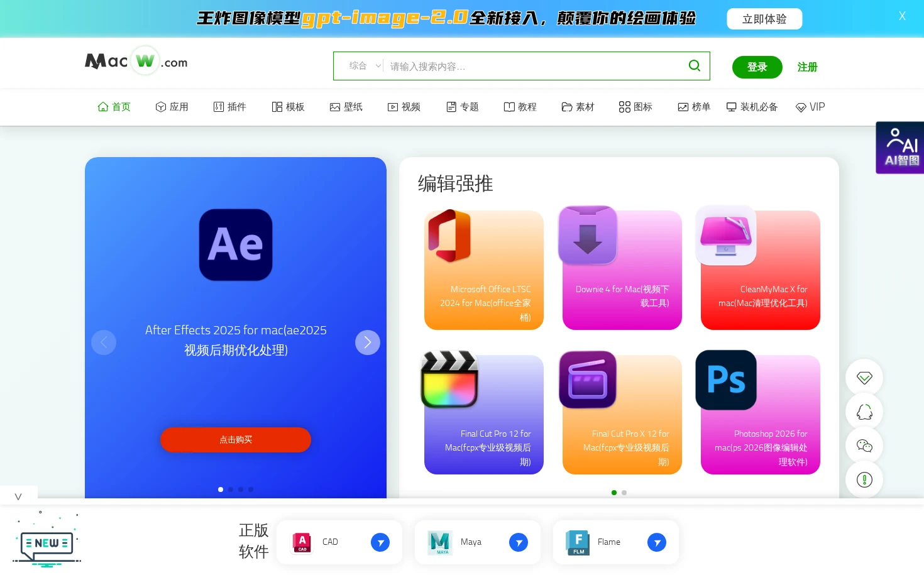Click the feedback exclamation floating icon

coord(864,479)
